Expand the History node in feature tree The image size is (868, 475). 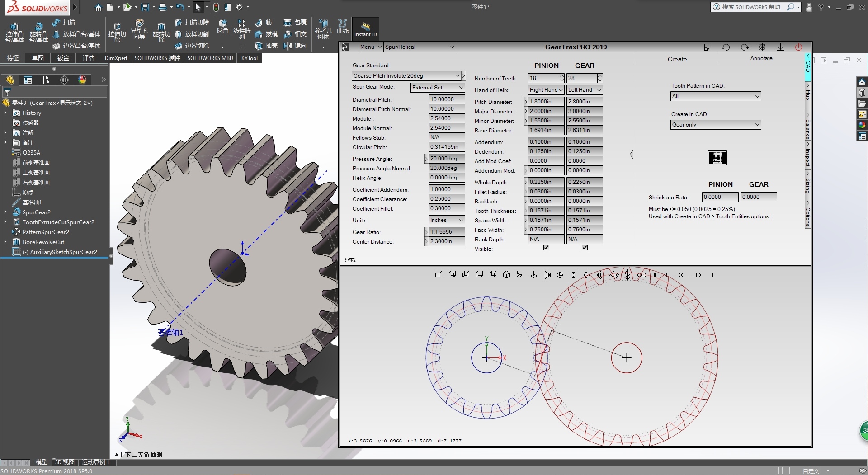(x=5, y=113)
